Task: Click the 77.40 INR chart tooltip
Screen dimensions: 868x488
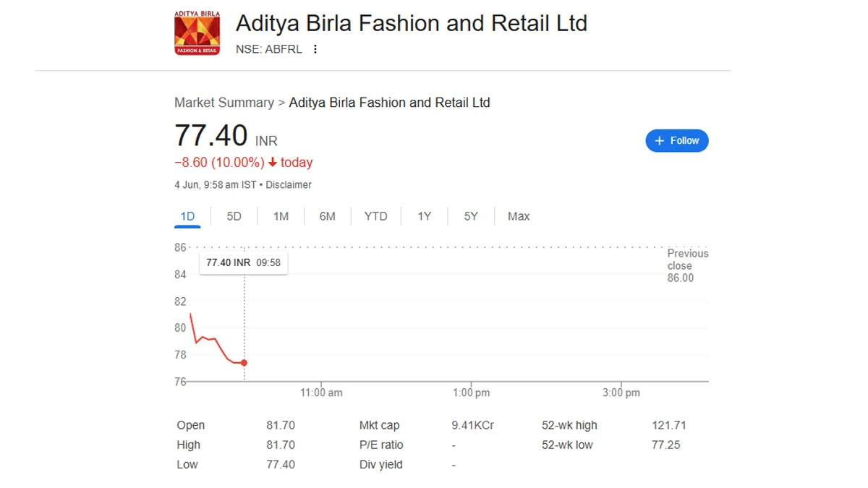Action: tap(243, 262)
